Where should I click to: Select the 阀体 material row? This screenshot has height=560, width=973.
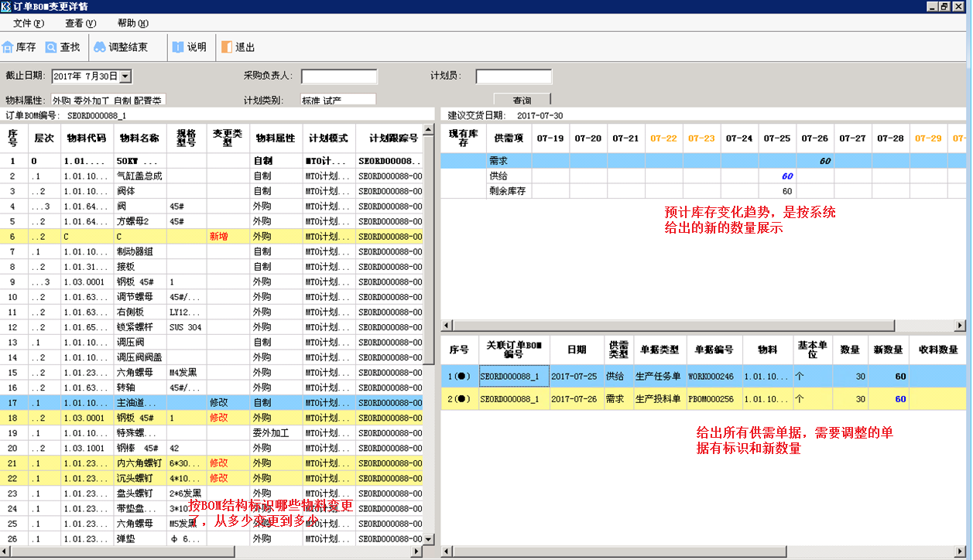[x=212, y=191]
